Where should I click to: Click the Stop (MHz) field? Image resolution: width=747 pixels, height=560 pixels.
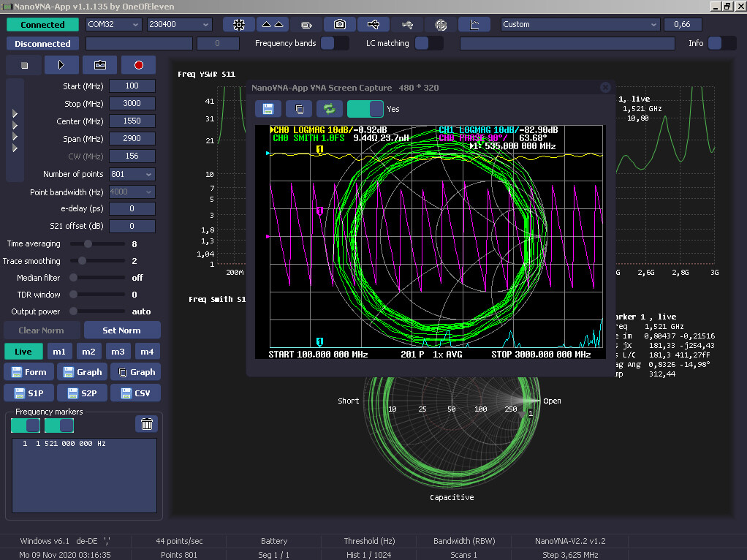click(x=132, y=103)
